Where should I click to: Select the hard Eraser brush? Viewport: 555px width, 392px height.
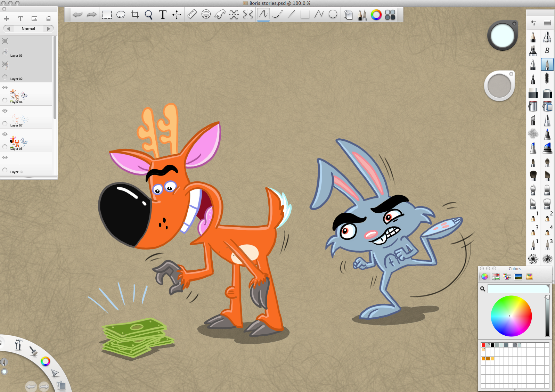pyautogui.click(x=533, y=93)
